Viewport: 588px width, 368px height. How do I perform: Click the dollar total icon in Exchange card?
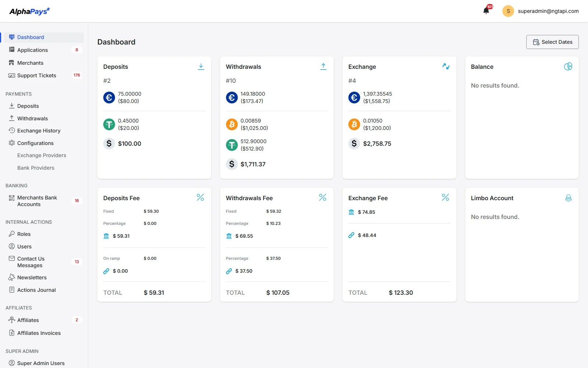tap(354, 144)
